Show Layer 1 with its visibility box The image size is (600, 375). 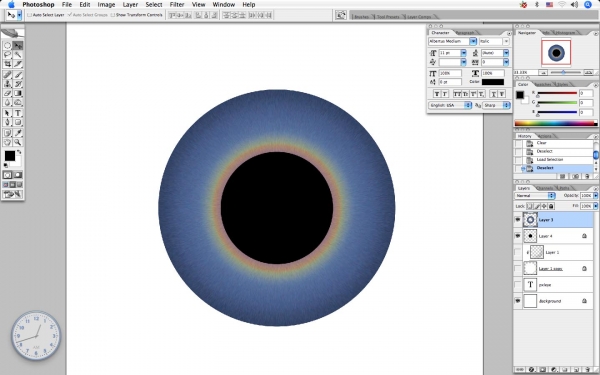click(x=518, y=252)
